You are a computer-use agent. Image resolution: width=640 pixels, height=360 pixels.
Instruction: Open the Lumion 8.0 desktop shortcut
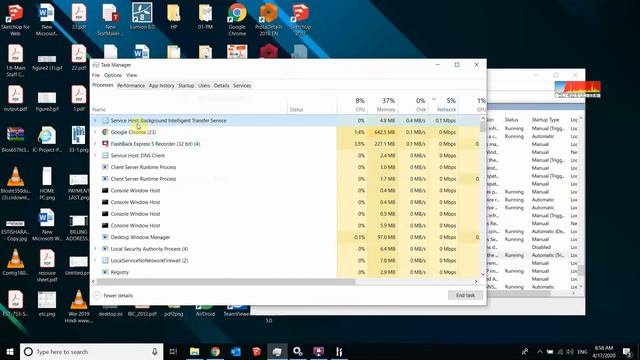point(142,16)
